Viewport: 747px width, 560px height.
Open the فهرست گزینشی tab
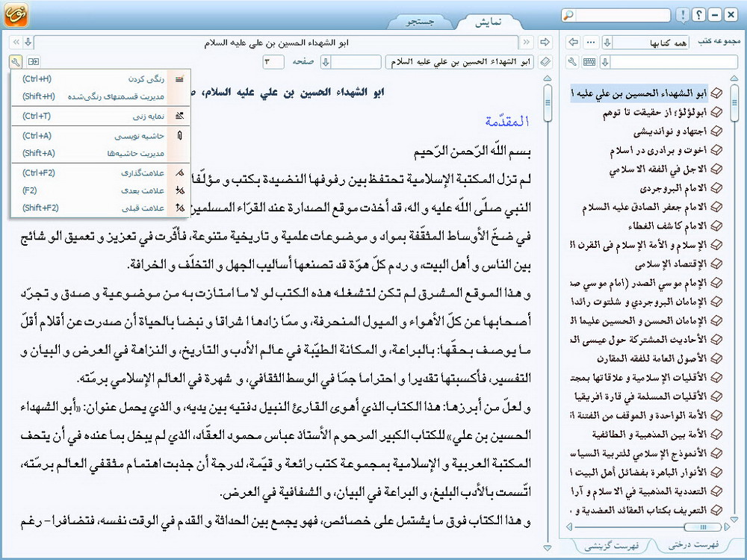click(x=612, y=545)
